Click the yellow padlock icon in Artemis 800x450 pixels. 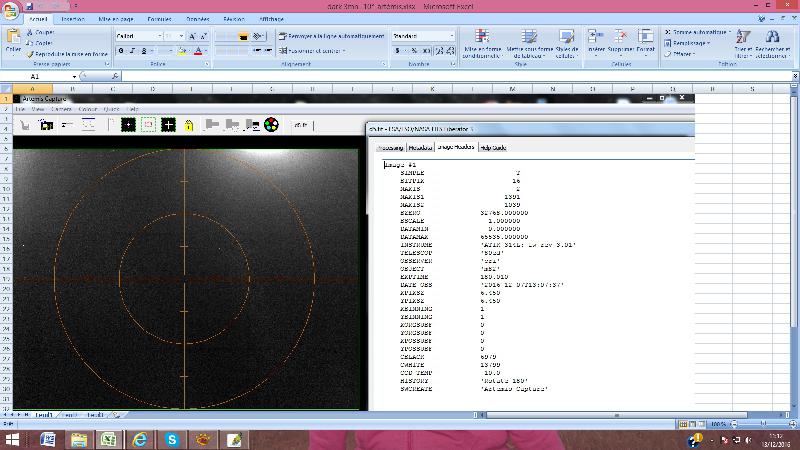[x=189, y=125]
